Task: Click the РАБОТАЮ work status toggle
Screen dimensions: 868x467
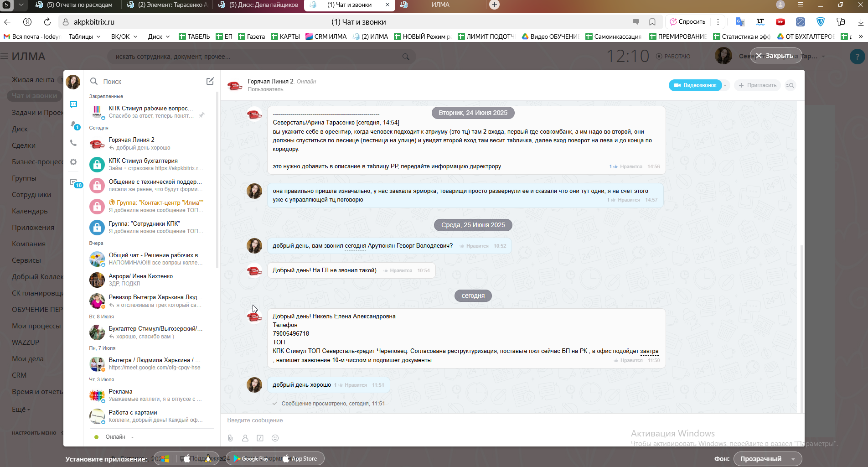Action: [673, 57]
